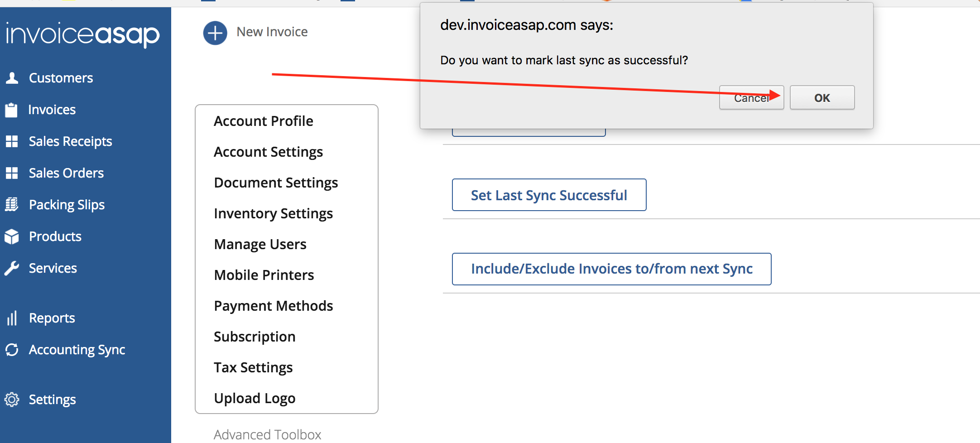The image size is (980, 443).
Task: Click the Sales Receipts grid icon
Action: click(x=12, y=141)
